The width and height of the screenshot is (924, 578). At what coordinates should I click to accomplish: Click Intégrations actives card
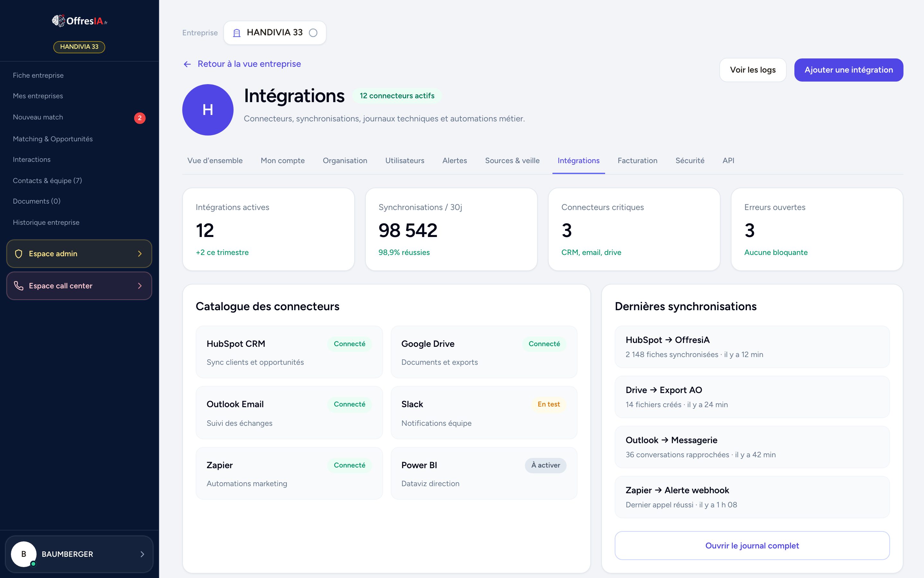pos(269,229)
